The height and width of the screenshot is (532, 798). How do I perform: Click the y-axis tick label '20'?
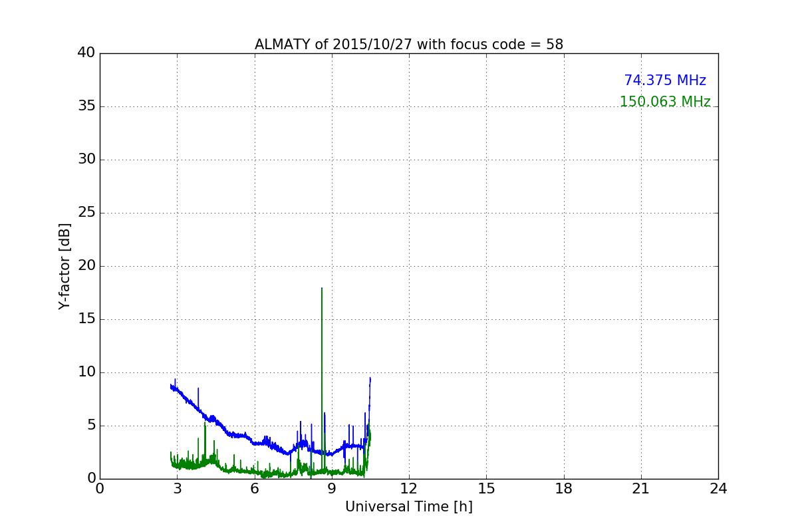86,266
